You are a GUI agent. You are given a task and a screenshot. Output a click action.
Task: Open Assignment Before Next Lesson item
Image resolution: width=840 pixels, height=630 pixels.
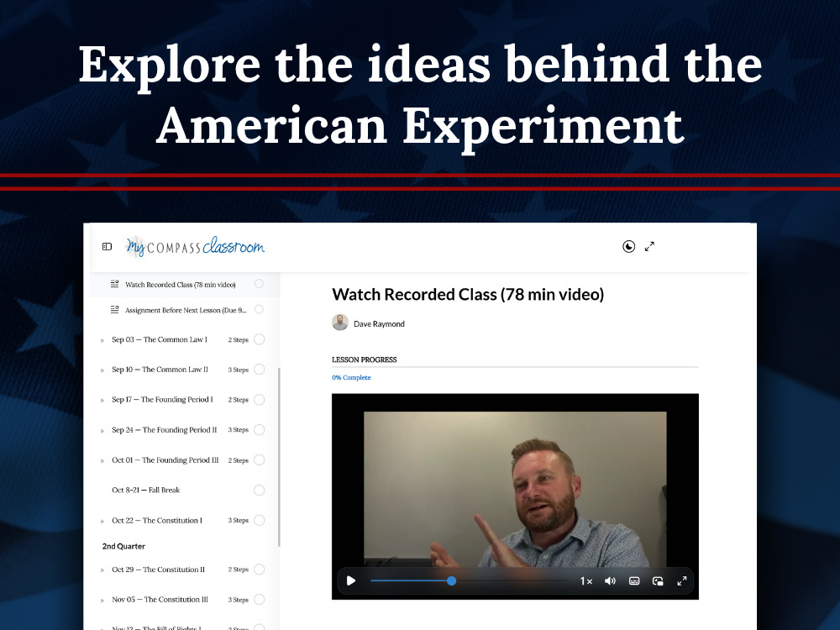pos(186,310)
